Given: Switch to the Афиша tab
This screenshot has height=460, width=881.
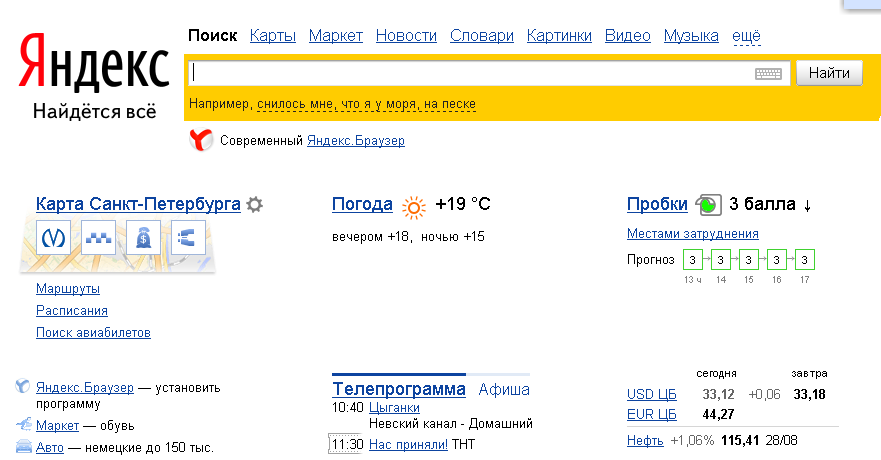Looking at the screenshot, I should pyautogui.click(x=504, y=389).
